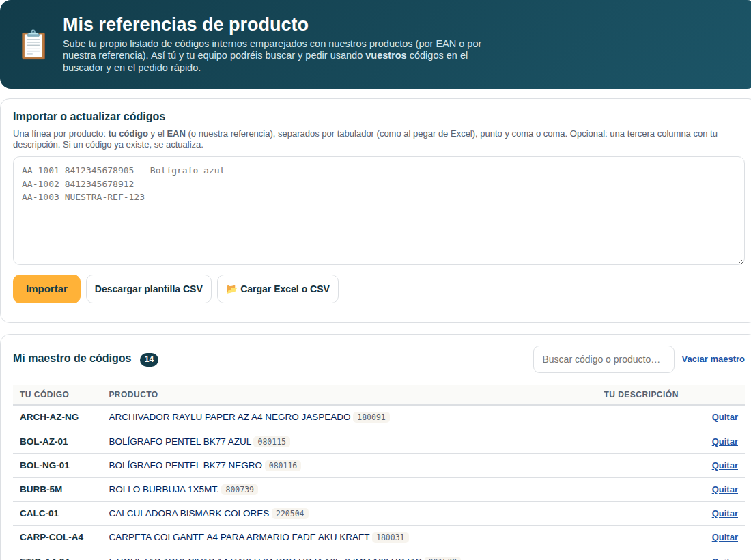
Task: Click the reference tag 080115
Action: (x=272, y=442)
